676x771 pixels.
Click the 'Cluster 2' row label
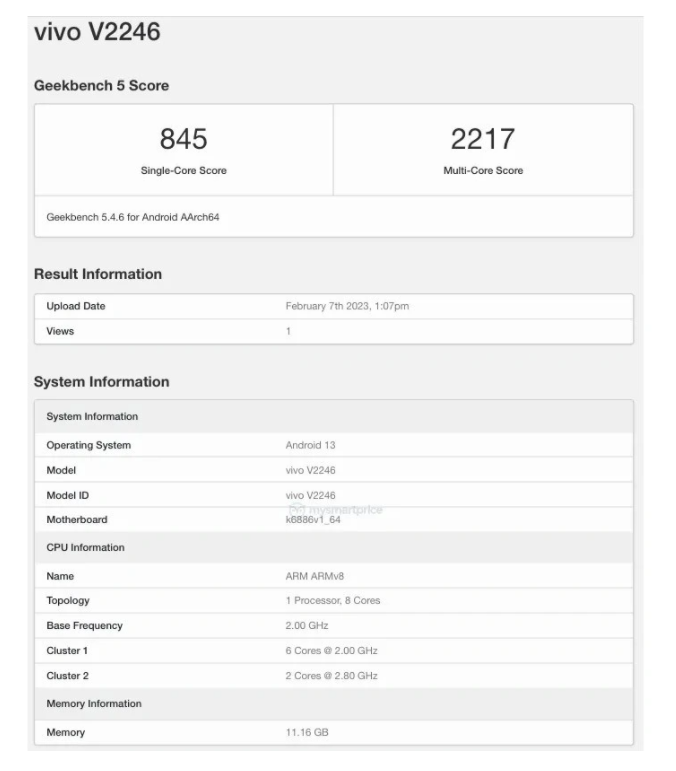[67, 676]
